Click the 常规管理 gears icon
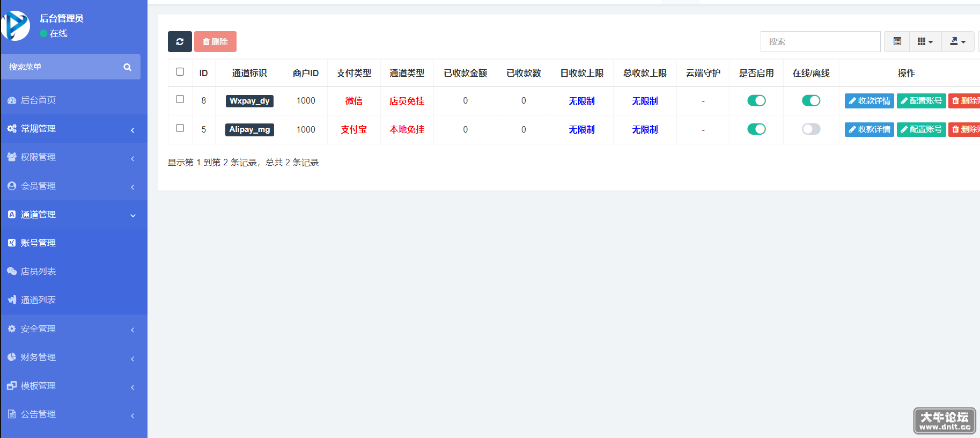 point(12,128)
